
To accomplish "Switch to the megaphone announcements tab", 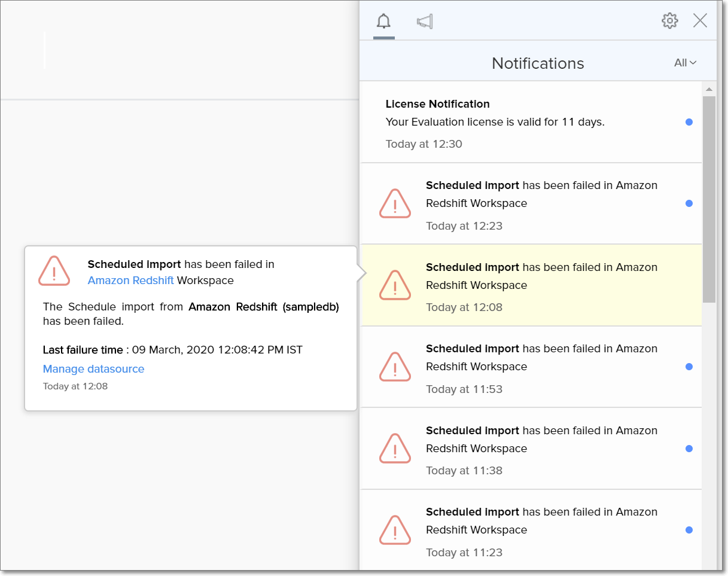I will tap(425, 22).
